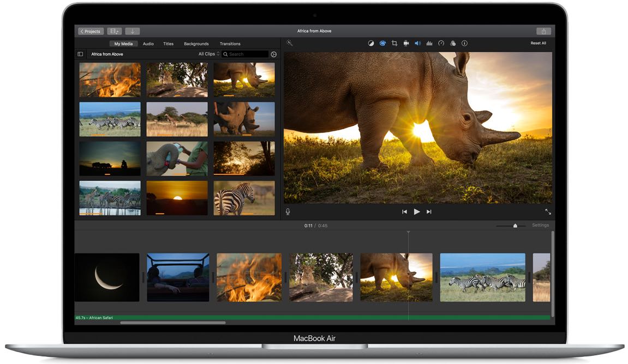Image resolution: width=628 pixels, height=364 pixels.
Task: Select the lion under tree clip in the browser
Action: [x=177, y=80]
